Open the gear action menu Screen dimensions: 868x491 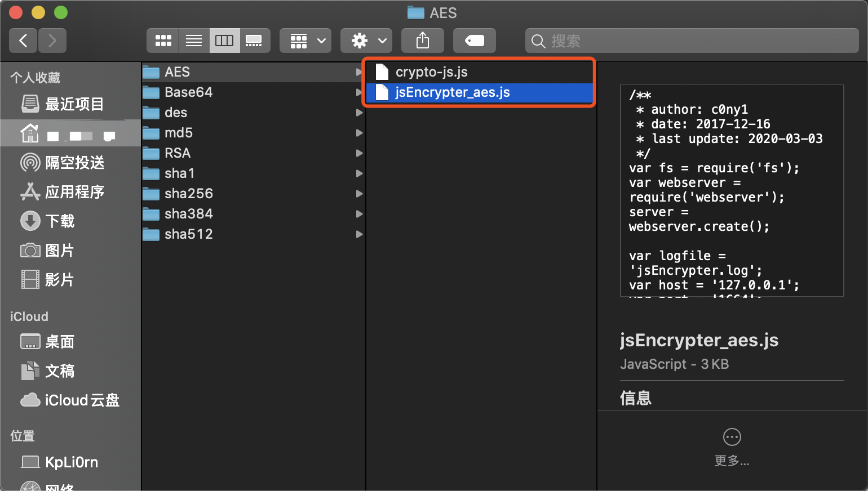[366, 41]
